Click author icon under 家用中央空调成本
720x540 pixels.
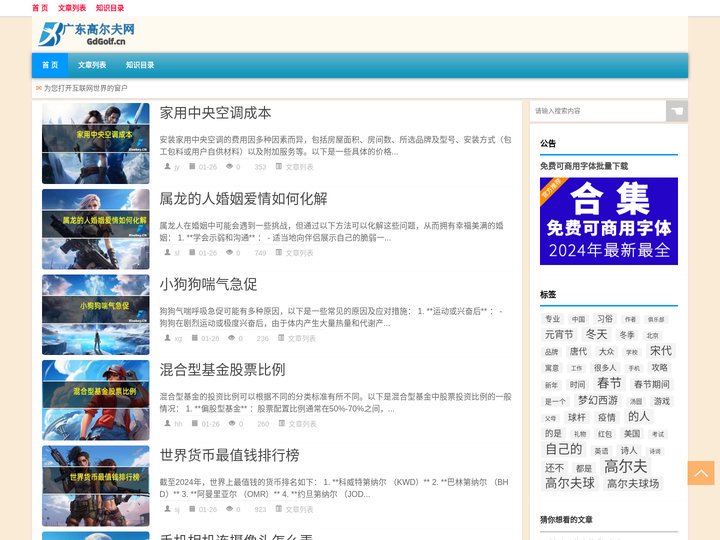tap(168, 166)
